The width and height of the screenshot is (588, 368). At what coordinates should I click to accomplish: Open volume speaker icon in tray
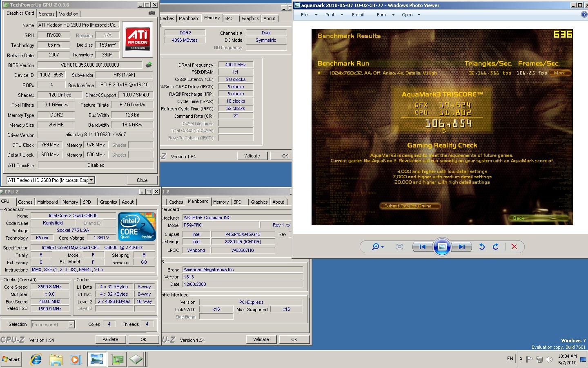pyautogui.click(x=549, y=359)
